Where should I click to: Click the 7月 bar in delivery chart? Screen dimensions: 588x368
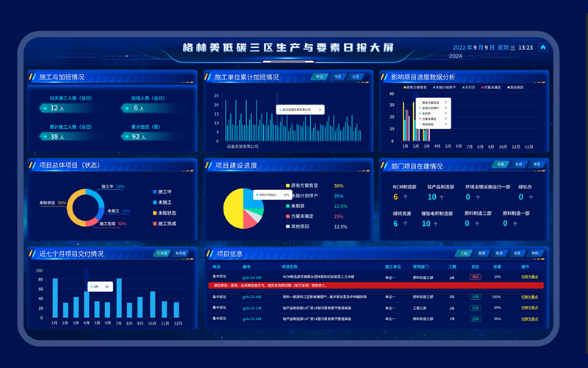(119, 298)
